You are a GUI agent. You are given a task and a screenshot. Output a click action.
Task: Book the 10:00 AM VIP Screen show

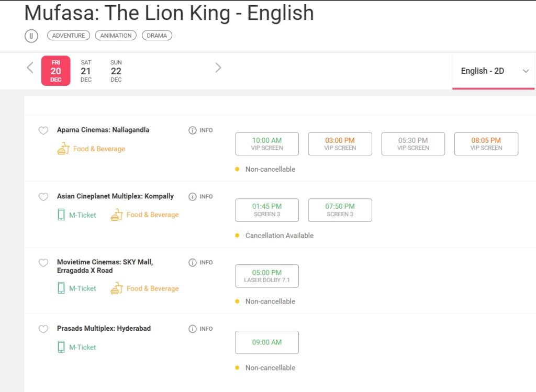[267, 144]
